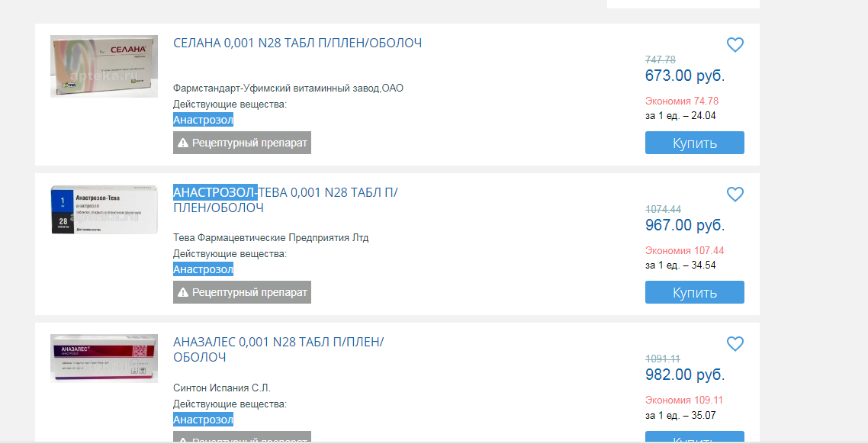Image resolution: width=868 pixels, height=444 pixels.
Task: Click the 982.00 руб. price
Action: (685, 375)
